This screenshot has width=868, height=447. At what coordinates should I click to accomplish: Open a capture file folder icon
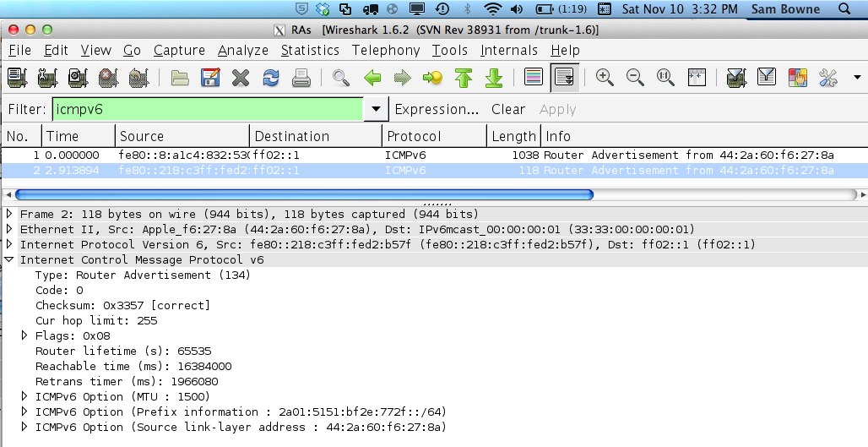point(180,78)
